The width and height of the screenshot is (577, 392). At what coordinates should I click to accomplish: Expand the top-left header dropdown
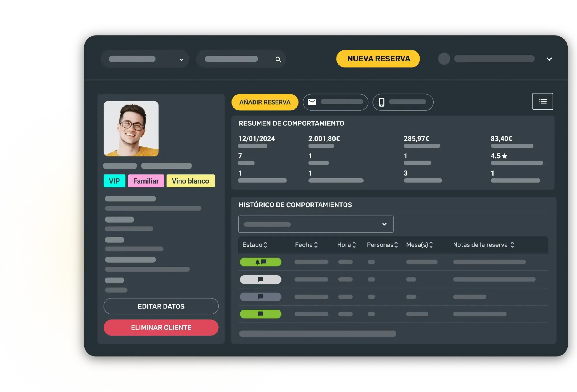click(145, 59)
